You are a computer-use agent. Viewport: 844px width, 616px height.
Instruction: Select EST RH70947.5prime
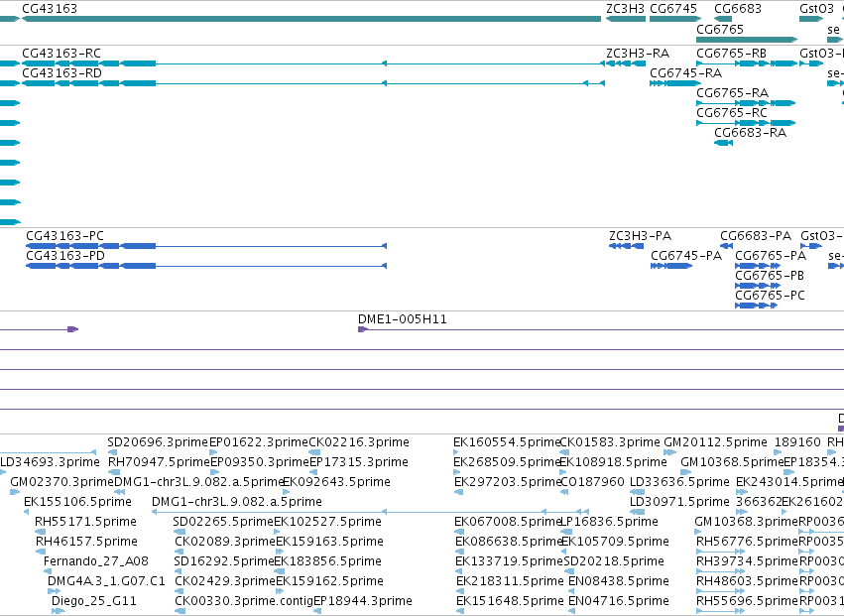click(x=159, y=462)
